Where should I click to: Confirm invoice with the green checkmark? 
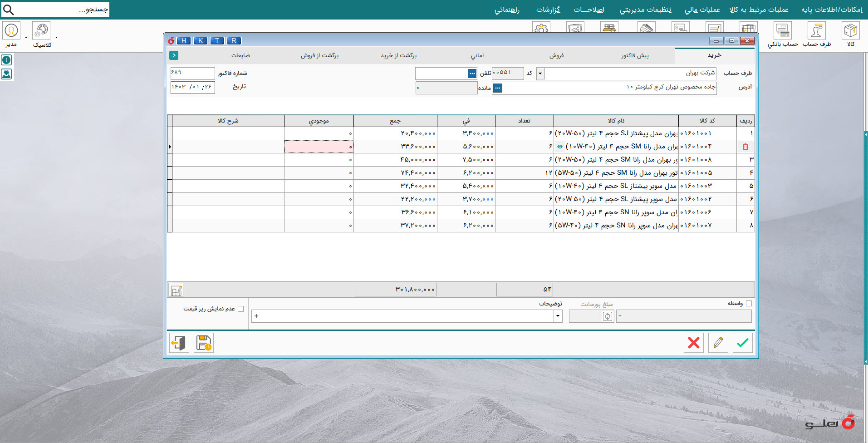click(x=743, y=343)
